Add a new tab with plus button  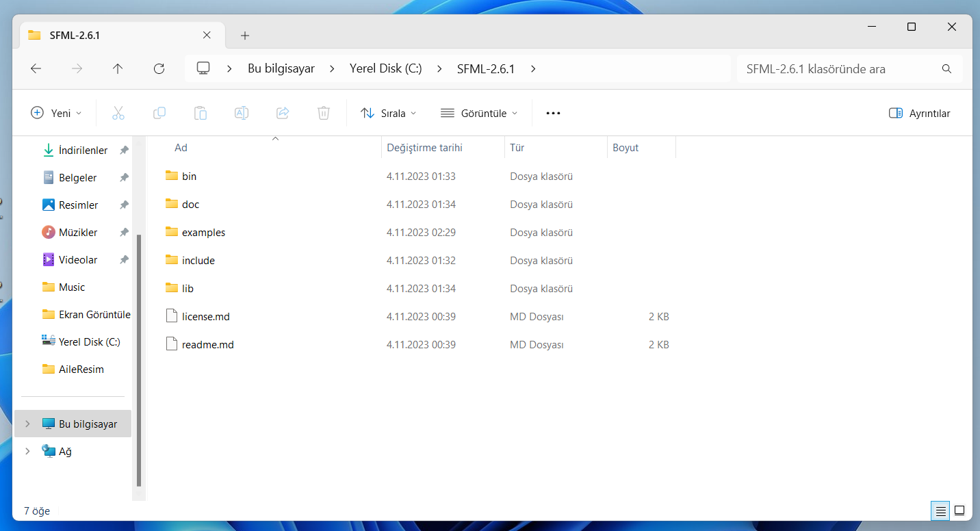pyautogui.click(x=245, y=36)
